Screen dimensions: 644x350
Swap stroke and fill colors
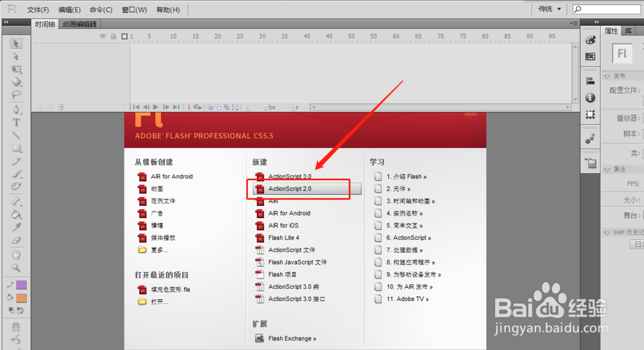click(x=20, y=310)
